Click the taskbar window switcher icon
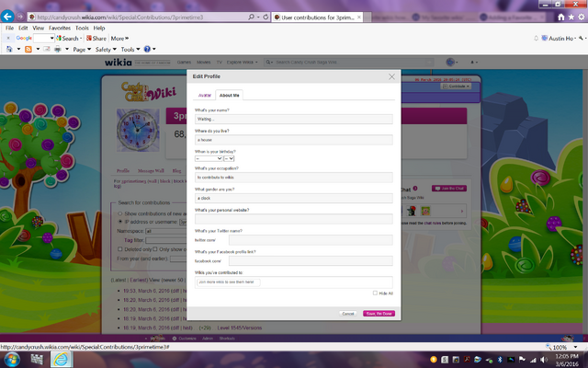The height and width of the screenshot is (368, 588). pos(37,360)
